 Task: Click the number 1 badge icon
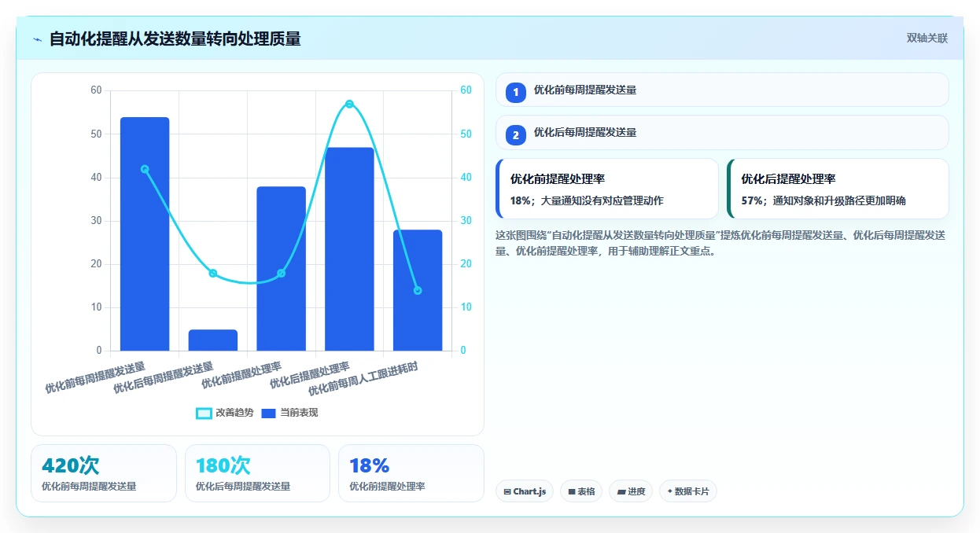(516, 92)
